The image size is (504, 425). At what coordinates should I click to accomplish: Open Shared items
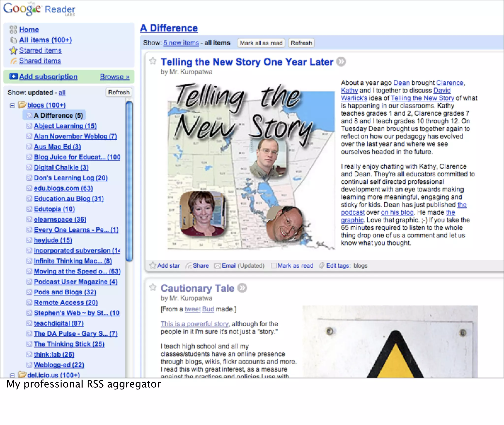coord(40,61)
